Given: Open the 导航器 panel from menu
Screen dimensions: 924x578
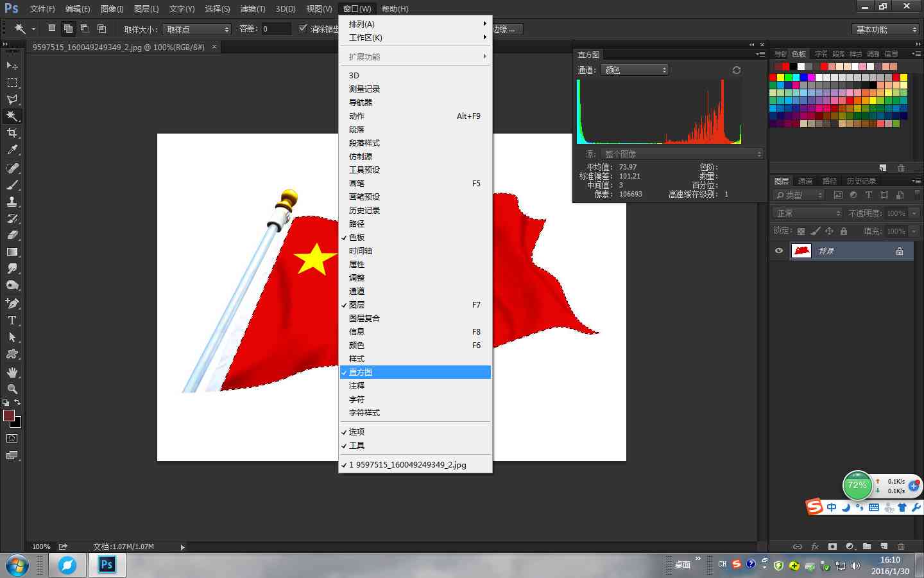Looking at the screenshot, I should coord(415,103).
